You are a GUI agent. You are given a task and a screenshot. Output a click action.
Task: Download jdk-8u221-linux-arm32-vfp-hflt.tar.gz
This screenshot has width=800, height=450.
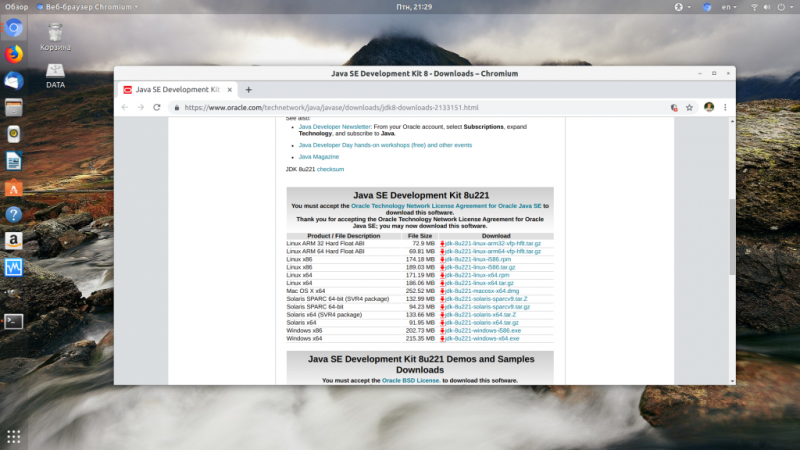click(492, 243)
